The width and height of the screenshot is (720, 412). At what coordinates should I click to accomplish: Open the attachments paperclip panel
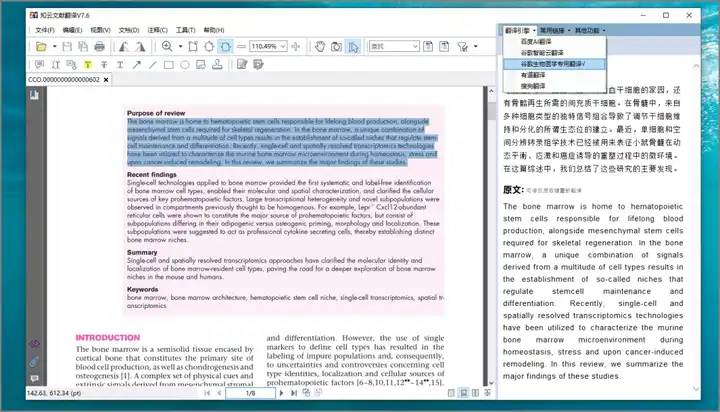34,361
